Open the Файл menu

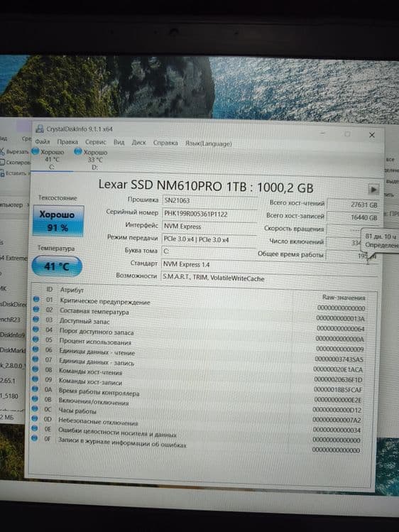coord(43,141)
